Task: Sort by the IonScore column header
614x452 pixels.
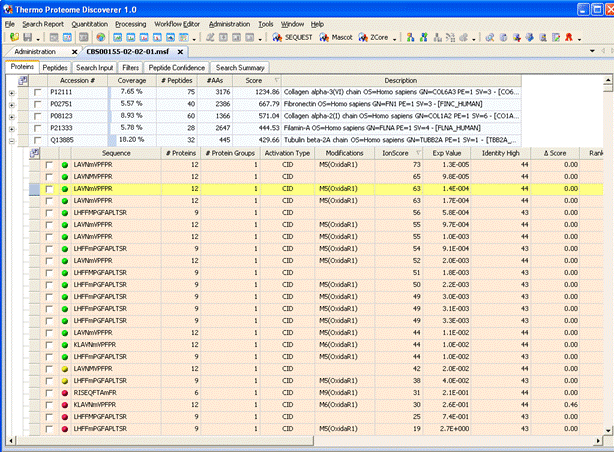Action: click(x=399, y=153)
